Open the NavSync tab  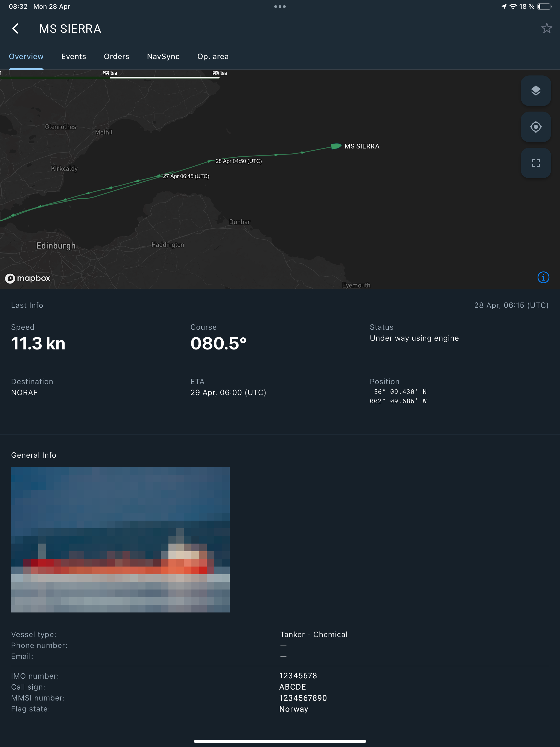click(x=163, y=56)
